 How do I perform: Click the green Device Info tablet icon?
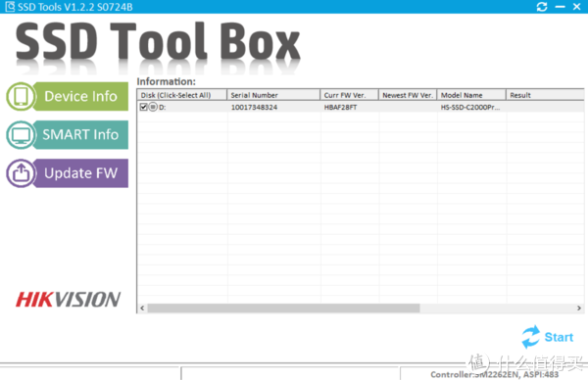tap(21, 96)
